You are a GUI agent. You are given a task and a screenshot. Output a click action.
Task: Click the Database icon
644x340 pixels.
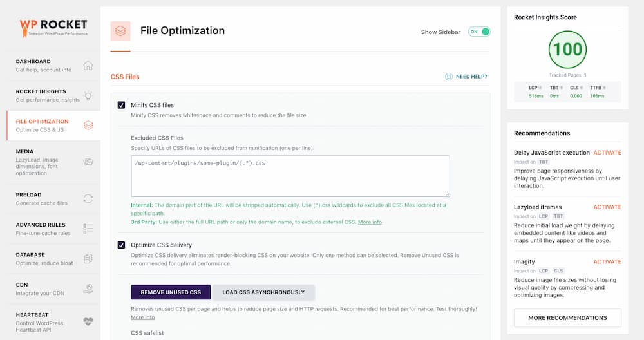[88, 259]
